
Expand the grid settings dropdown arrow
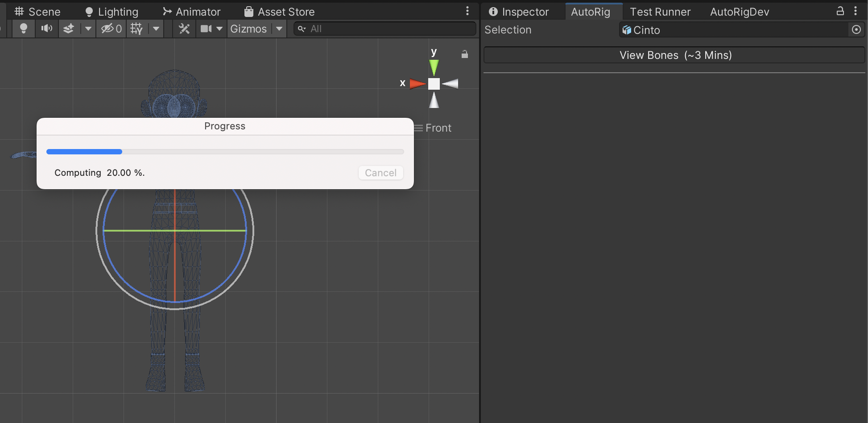pos(156,29)
